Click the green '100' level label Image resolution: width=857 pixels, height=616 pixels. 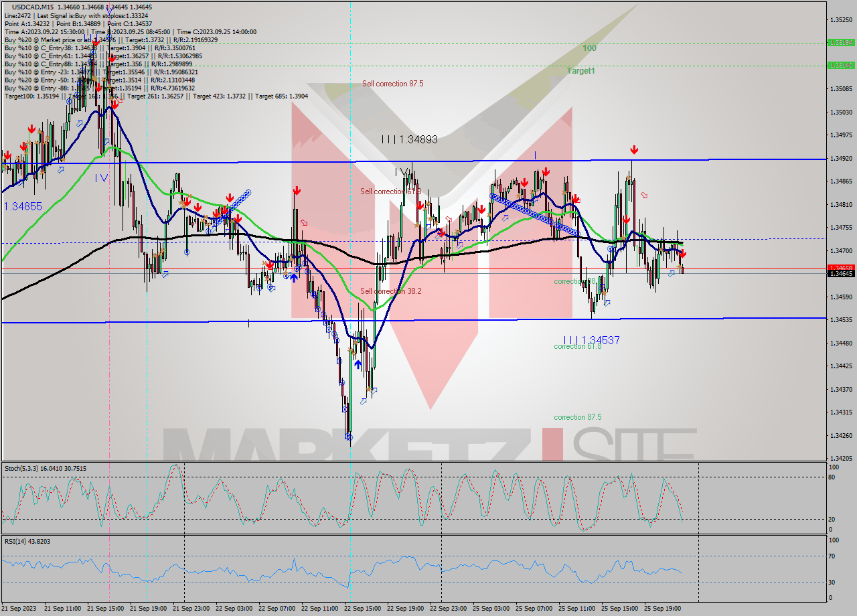coord(589,48)
